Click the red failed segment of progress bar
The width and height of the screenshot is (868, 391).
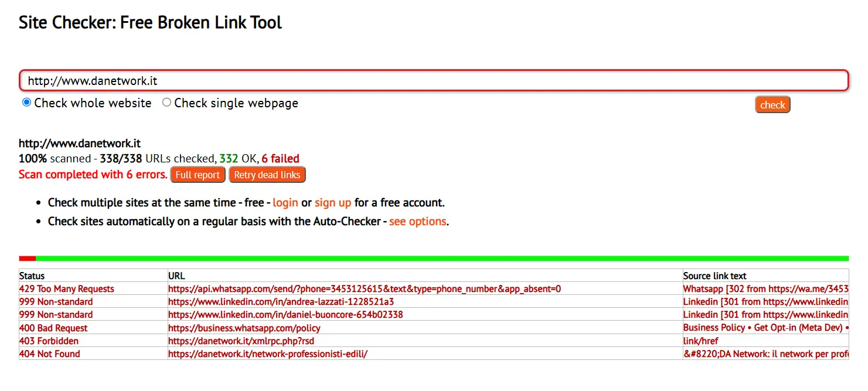coord(28,259)
